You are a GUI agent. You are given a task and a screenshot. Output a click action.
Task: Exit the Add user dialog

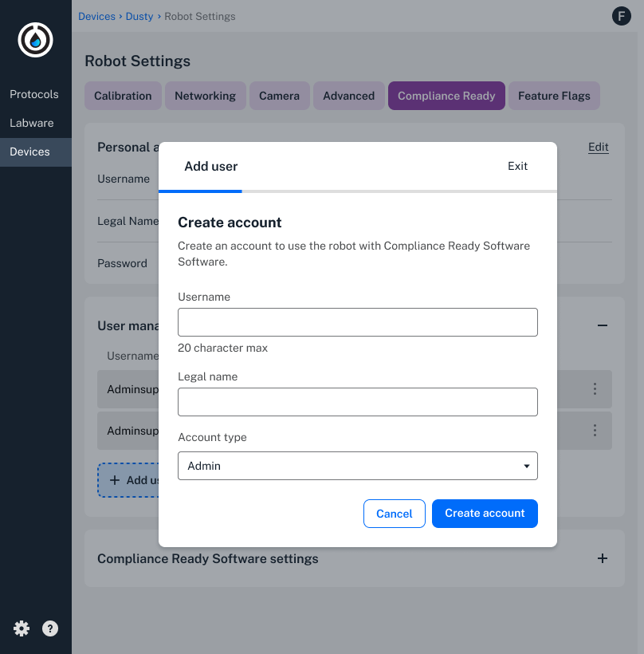click(x=517, y=166)
